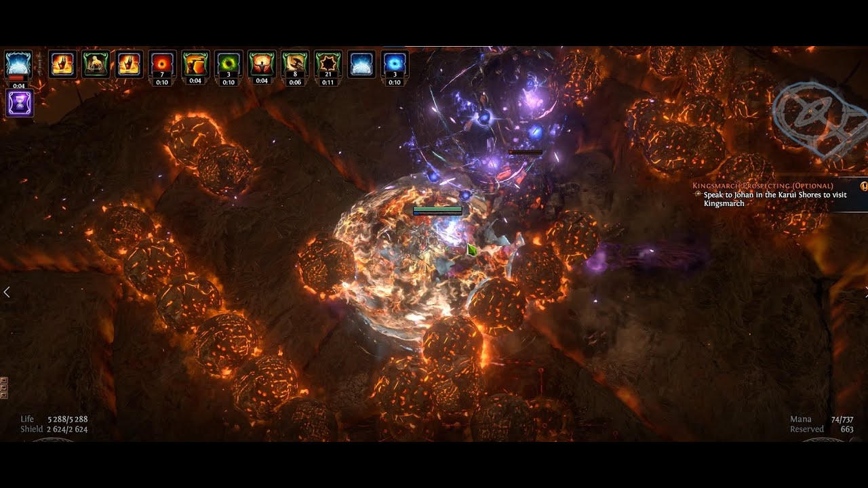This screenshot has width=868, height=488.
Task: Click the left-pointing arrow at the left screen edge
Action: [7, 292]
